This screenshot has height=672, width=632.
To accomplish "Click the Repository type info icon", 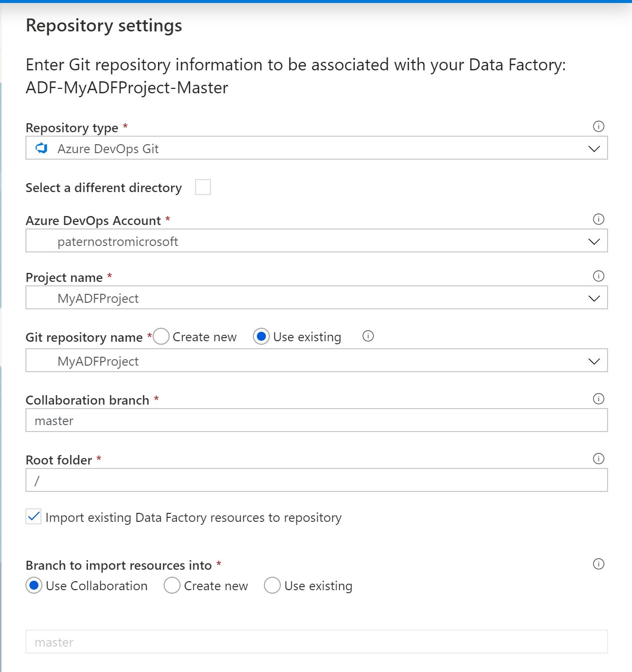I will click(x=599, y=126).
